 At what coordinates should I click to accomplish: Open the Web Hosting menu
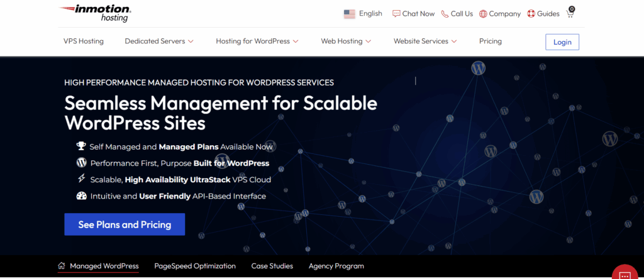tap(341, 41)
